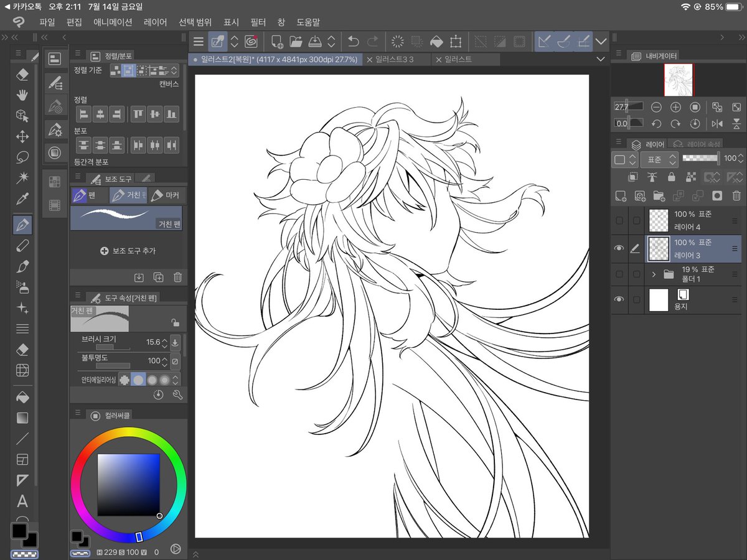Toggle Lock layer padlock icon

(672, 177)
